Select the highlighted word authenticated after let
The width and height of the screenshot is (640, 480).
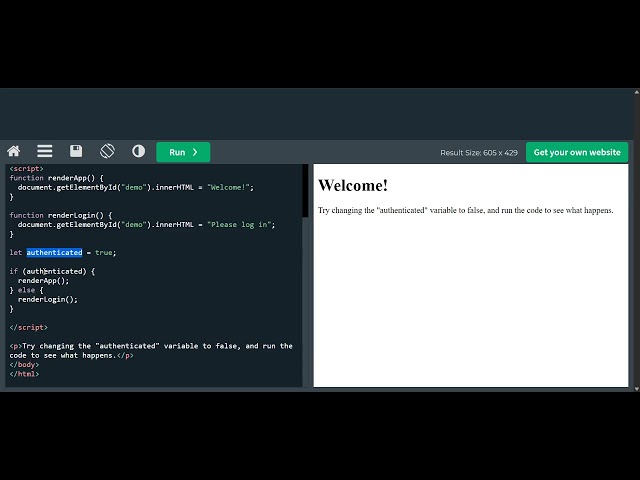tap(54, 253)
